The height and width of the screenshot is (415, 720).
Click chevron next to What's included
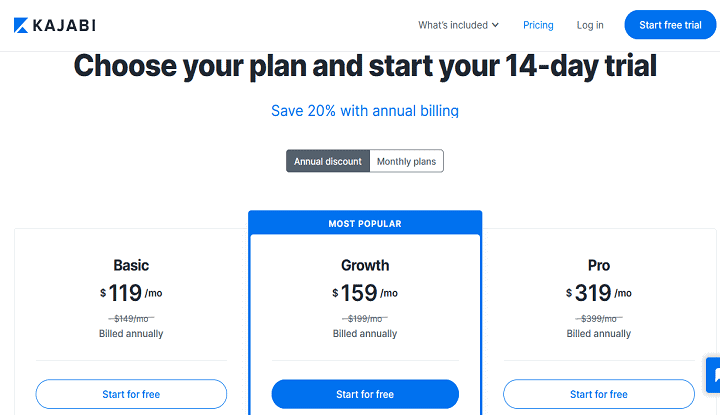click(495, 25)
